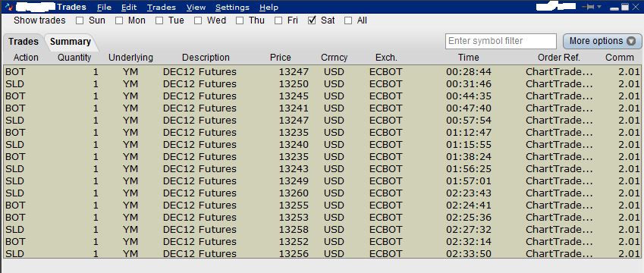Viewport: 644px width, 273px height.
Task: Open the Help menu
Action: point(269,8)
